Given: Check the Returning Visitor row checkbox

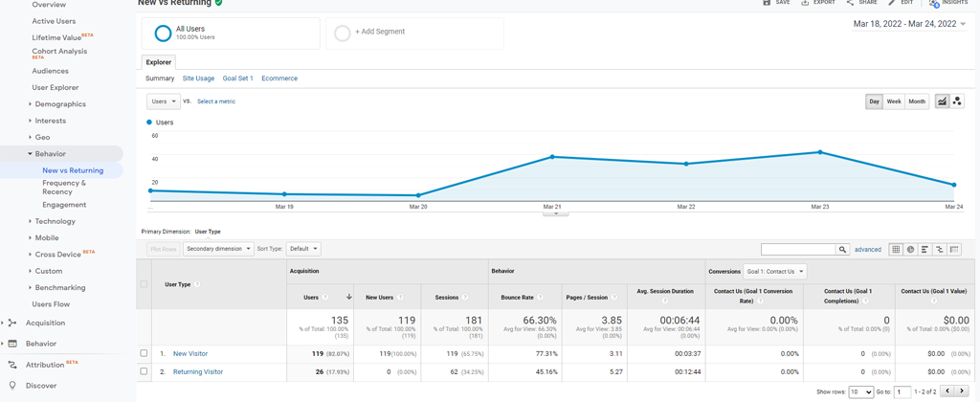Looking at the screenshot, I should coord(145,371).
